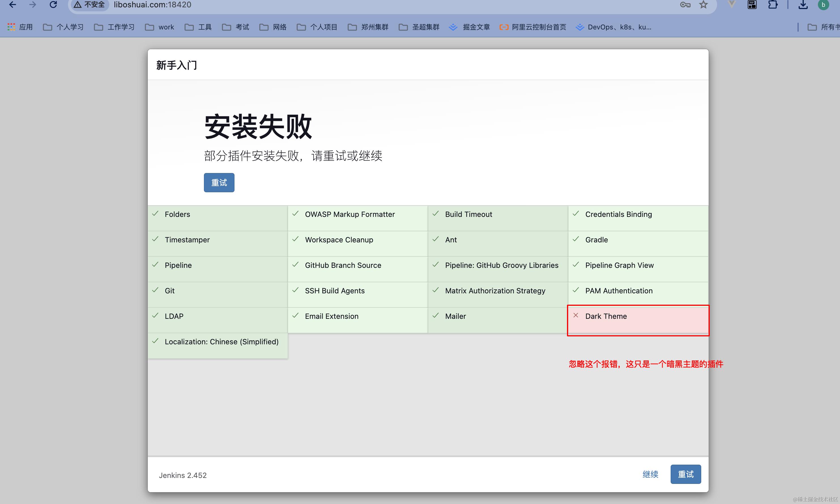Click the 继续 link at bottom
The height and width of the screenshot is (504, 840).
coord(650,474)
